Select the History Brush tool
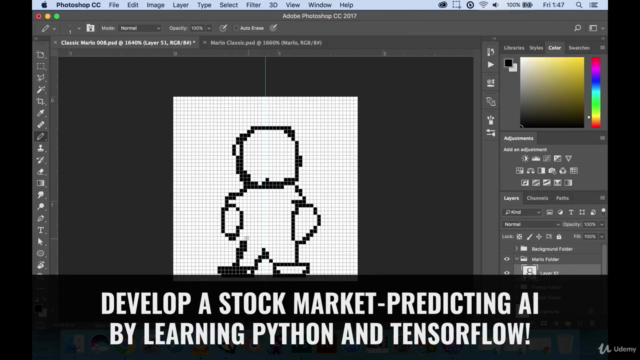The width and height of the screenshot is (640, 360). point(40,160)
